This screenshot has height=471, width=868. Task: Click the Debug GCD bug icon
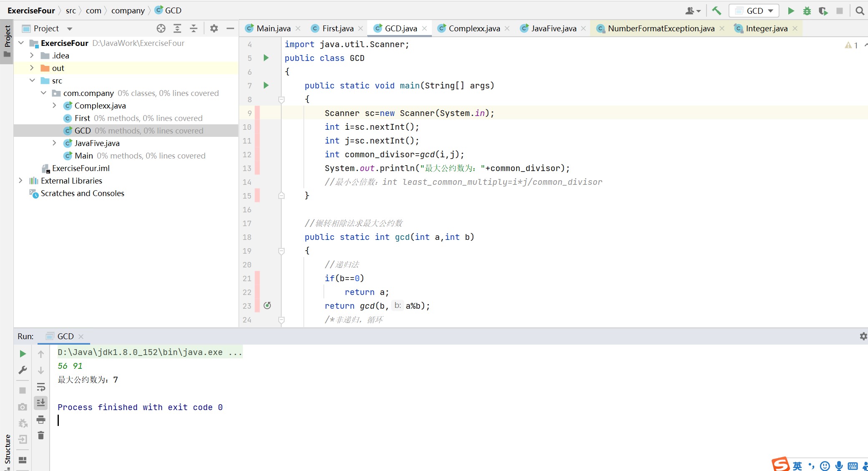click(807, 11)
